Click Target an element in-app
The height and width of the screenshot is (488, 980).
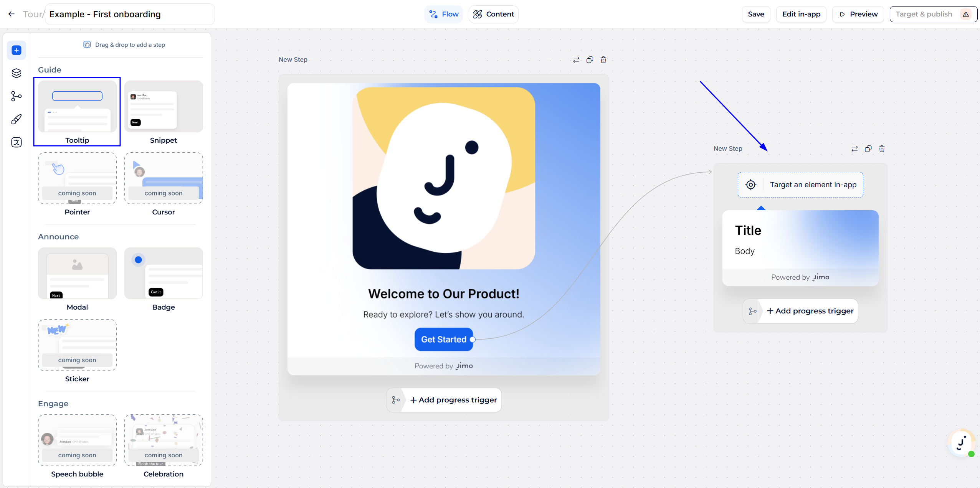800,185
